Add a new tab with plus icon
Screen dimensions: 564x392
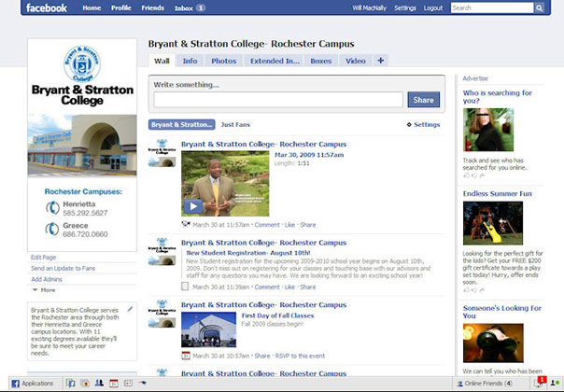[x=381, y=61]
